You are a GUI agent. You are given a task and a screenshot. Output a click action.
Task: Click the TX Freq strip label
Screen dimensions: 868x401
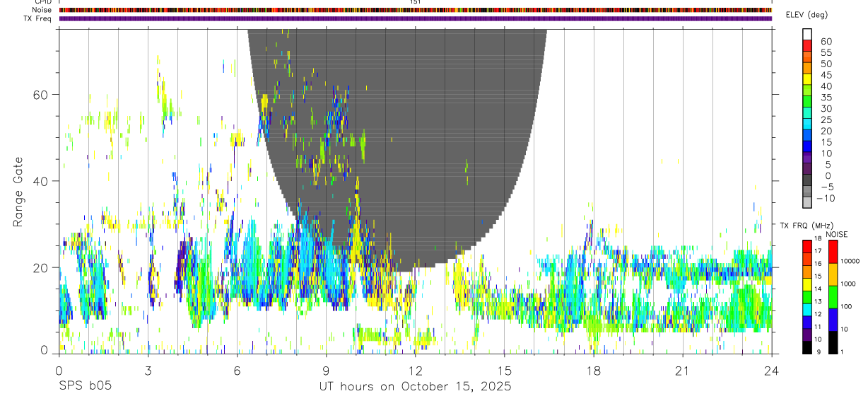tap(38, 18)
